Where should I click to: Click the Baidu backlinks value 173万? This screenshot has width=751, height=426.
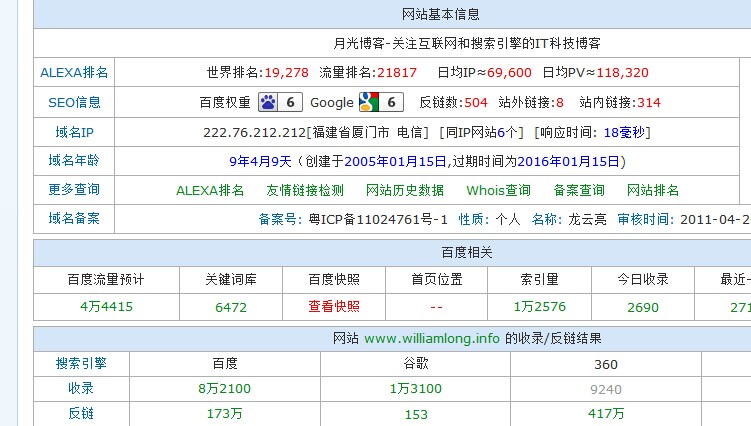click(x=224, y=414)
